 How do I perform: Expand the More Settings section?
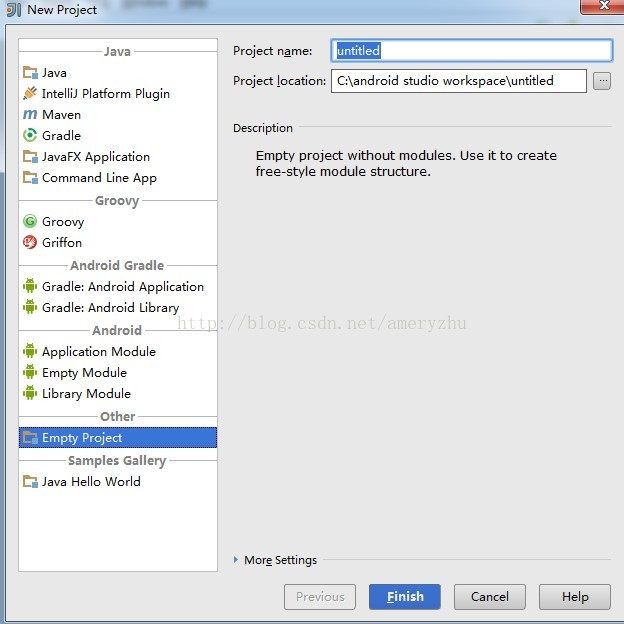pos(236,560)
